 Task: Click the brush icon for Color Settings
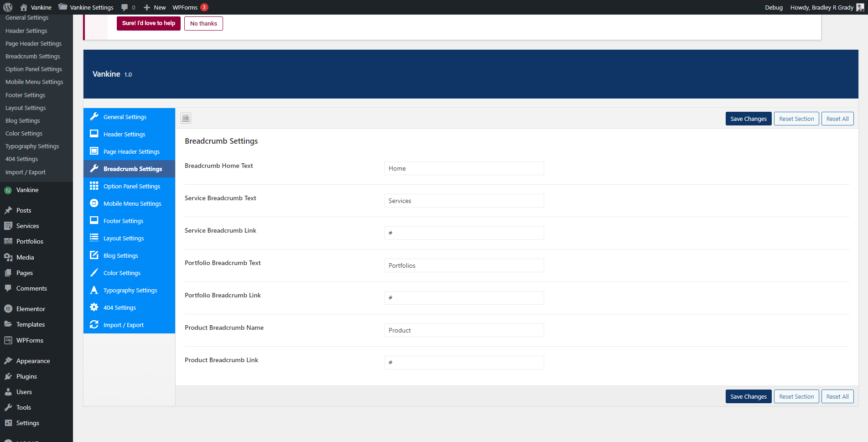[94, 273]
